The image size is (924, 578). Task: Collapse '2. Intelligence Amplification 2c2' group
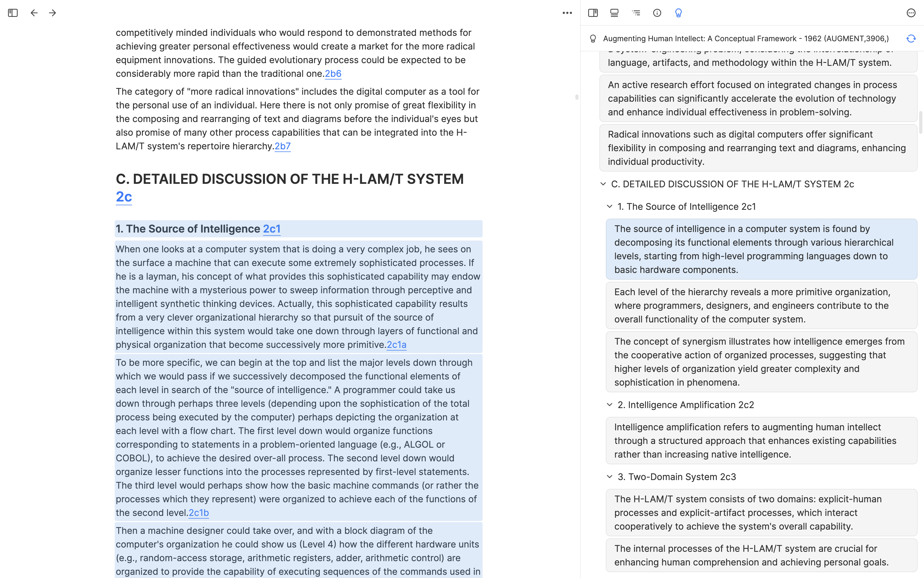609,404
